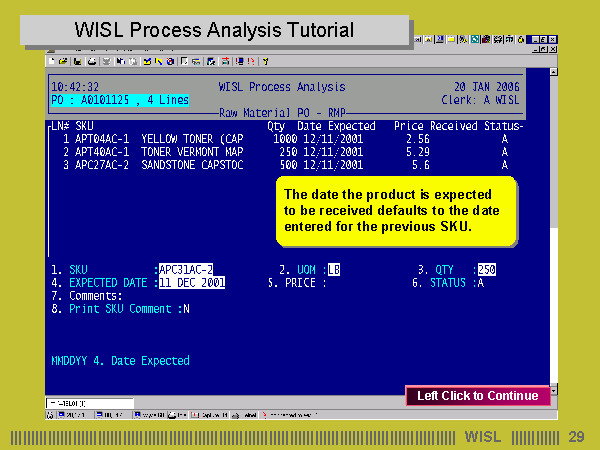Click the white status box at bottom left
The height and width of the screenshot is (450, 600).
(90, 403)
